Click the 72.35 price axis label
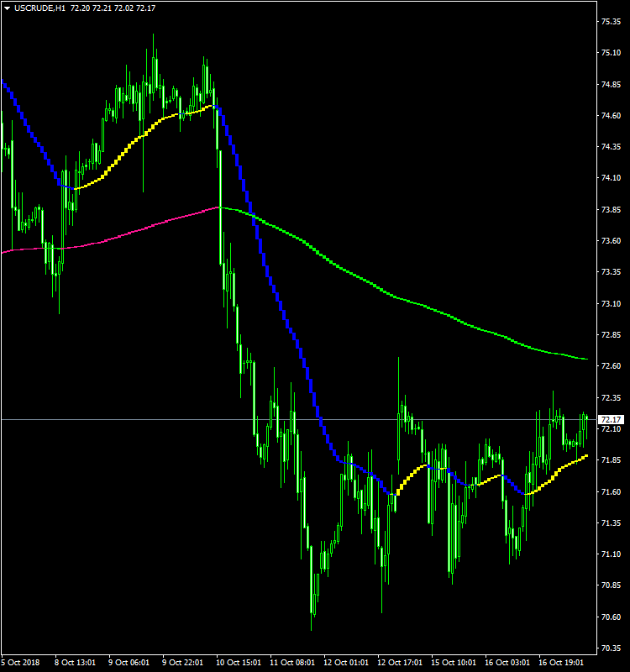Screen dimensions: 630x672 612,398
